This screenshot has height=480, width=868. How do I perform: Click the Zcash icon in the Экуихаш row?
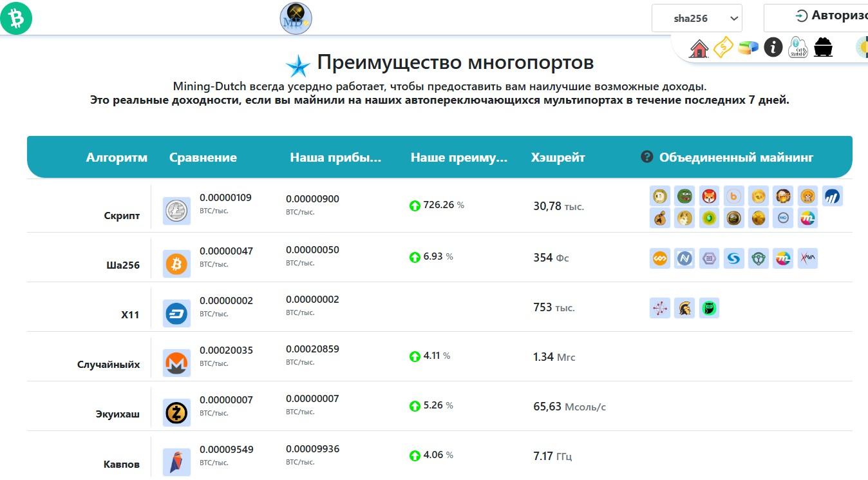pyautogui.click(x=176, y=413)
